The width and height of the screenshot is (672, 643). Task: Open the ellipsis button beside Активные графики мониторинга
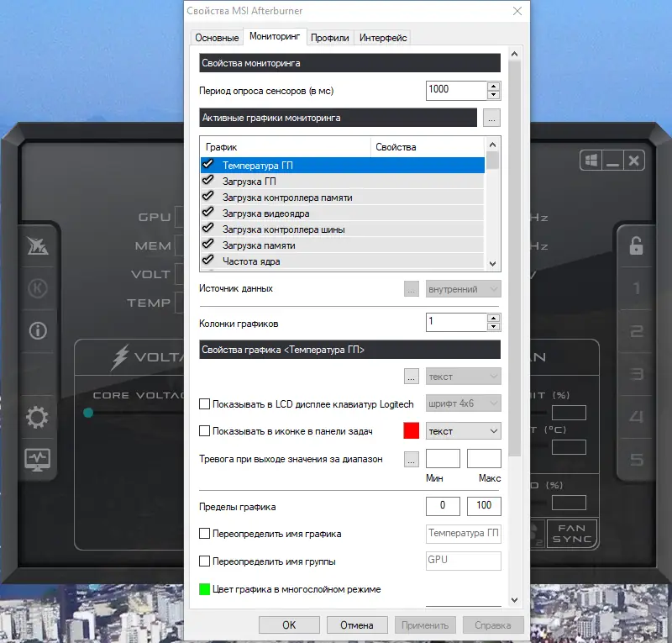pyautogui.click(x=491, y=118)
